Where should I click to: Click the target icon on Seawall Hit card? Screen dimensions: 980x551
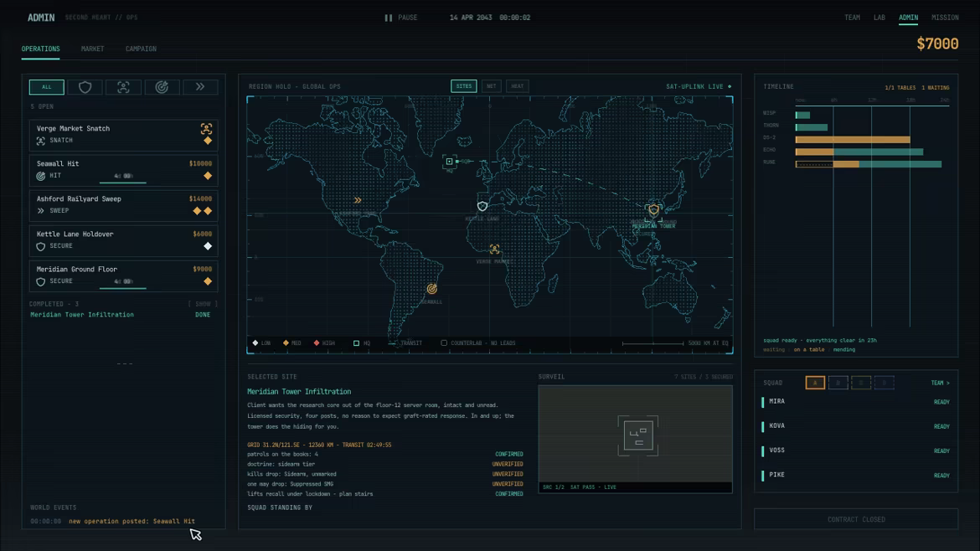41,176
